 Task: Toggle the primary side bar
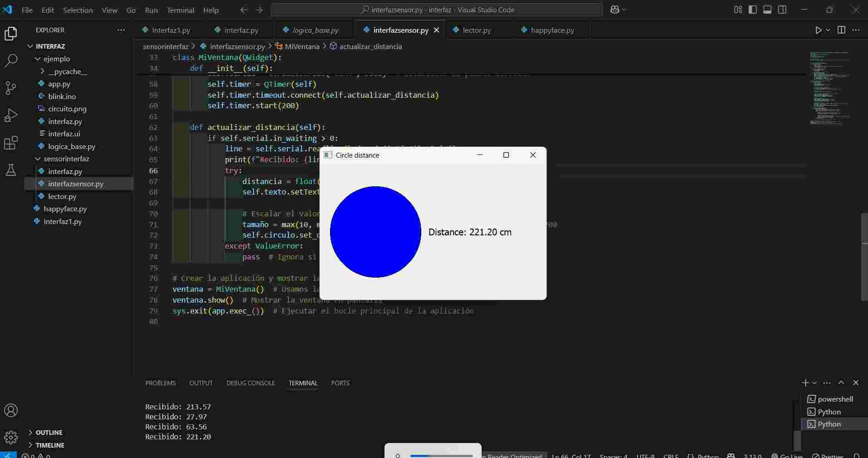(x=753, y=10)
